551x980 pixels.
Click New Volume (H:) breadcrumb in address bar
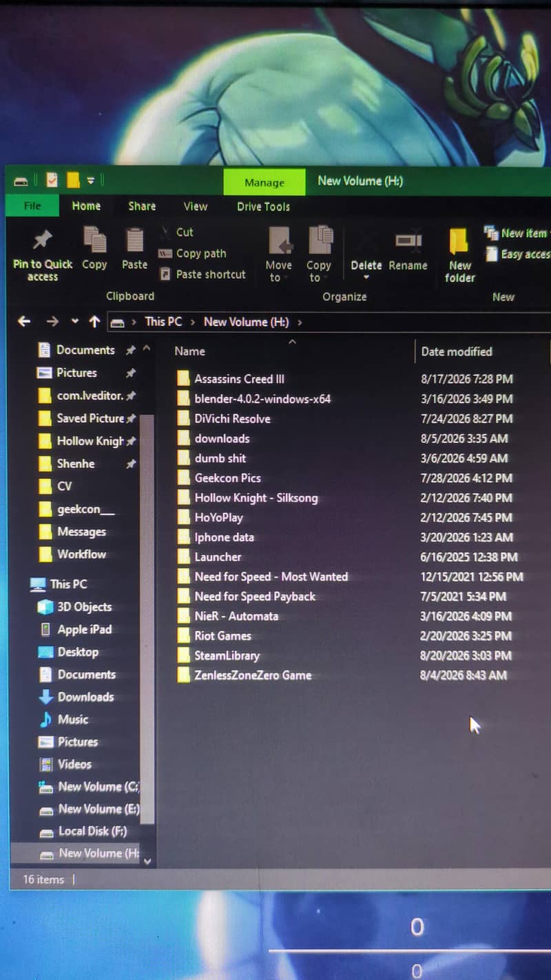pos(245,322)
